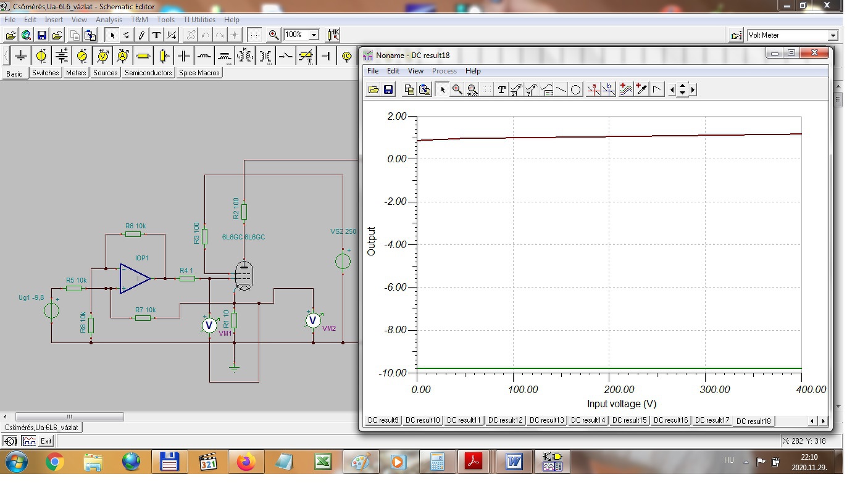Open the DC result12 tab
Viewport: 868px width, 485px height.
(x=506, y=420)
